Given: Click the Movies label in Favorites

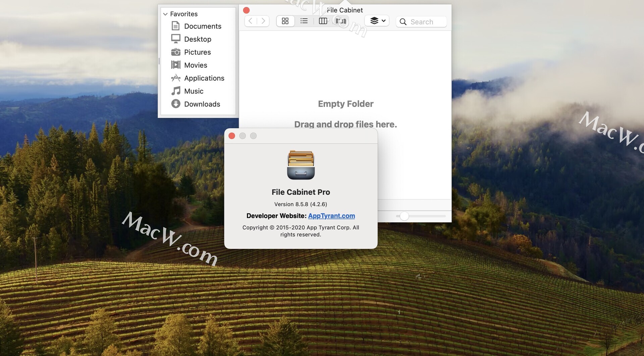Looking at the screenshot, I should click(196, 65).
